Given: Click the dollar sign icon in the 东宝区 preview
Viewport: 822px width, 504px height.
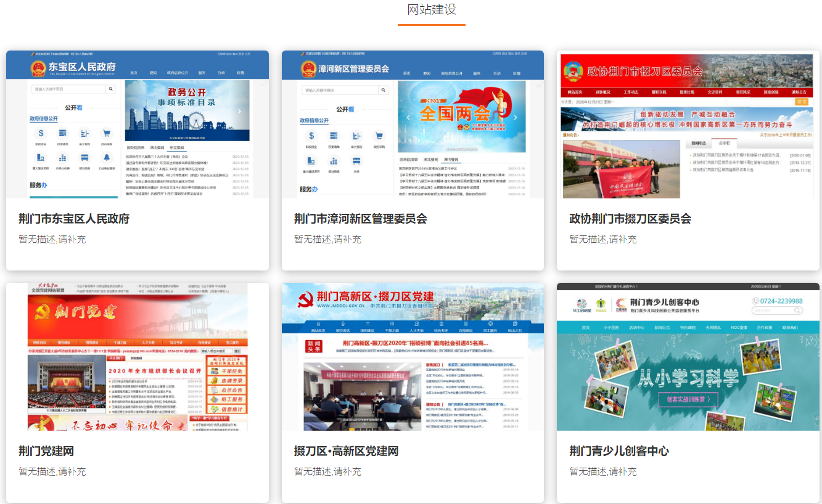Looking at the screenshot, I should tap(41, 133).
